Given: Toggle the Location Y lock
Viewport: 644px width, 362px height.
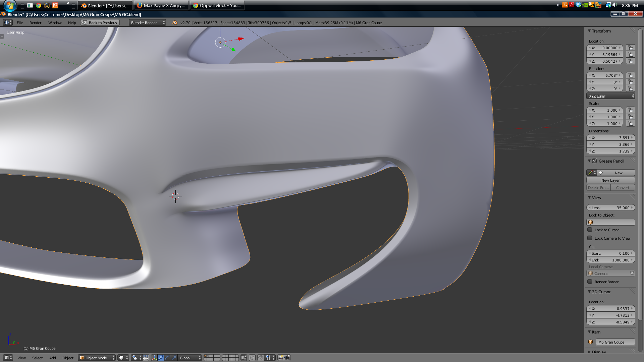Looking at the screenshot, I should tap(631, 55).
